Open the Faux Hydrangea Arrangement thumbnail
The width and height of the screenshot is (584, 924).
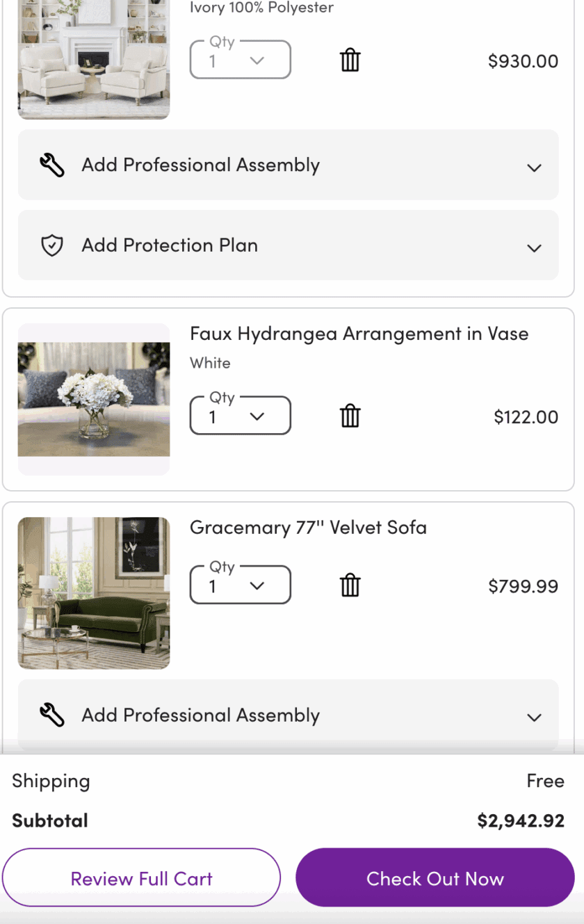[x=94, y=399]
